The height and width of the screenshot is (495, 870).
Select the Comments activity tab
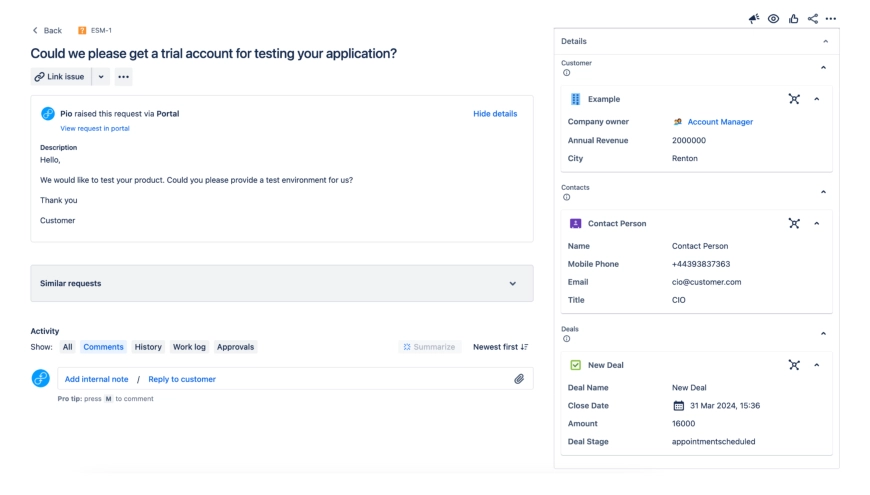[x=103, y=347]
